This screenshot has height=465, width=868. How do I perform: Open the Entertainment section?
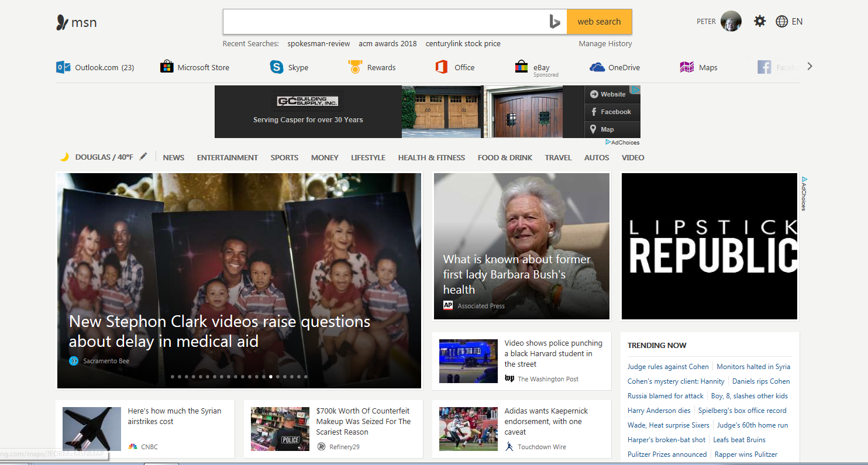click(x=228, y=157)
